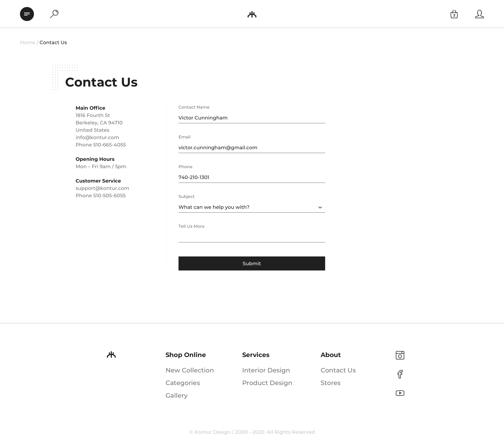This screenshot has height=446, width=504.
Task: Click the search magnifier icon
Action: (x=54, y=14)
